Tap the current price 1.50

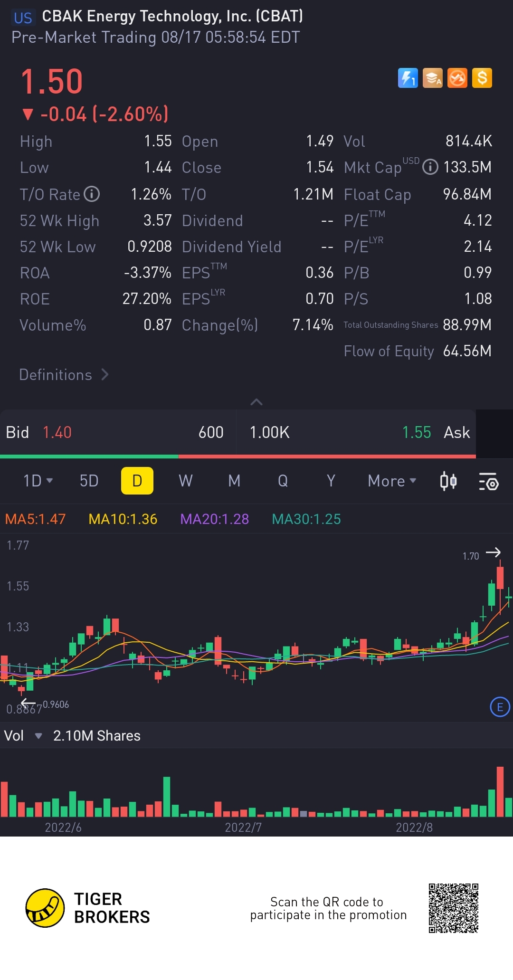coord(52,81)
